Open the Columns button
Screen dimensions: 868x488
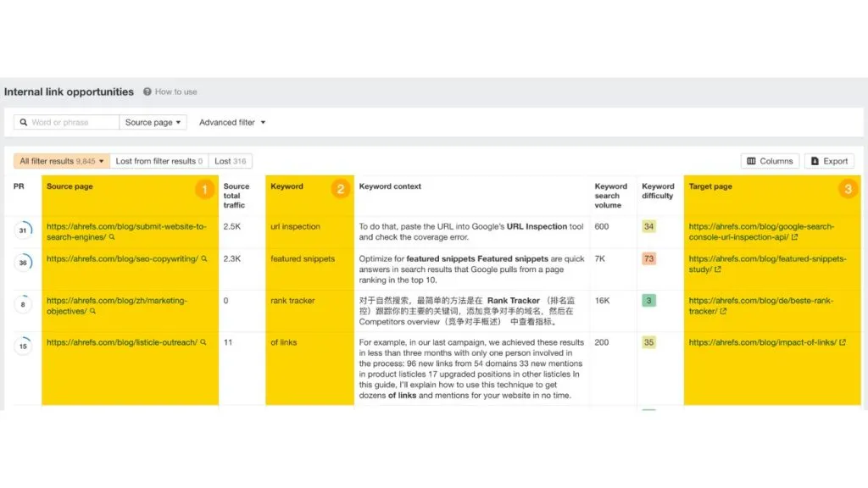pos(770,161)
